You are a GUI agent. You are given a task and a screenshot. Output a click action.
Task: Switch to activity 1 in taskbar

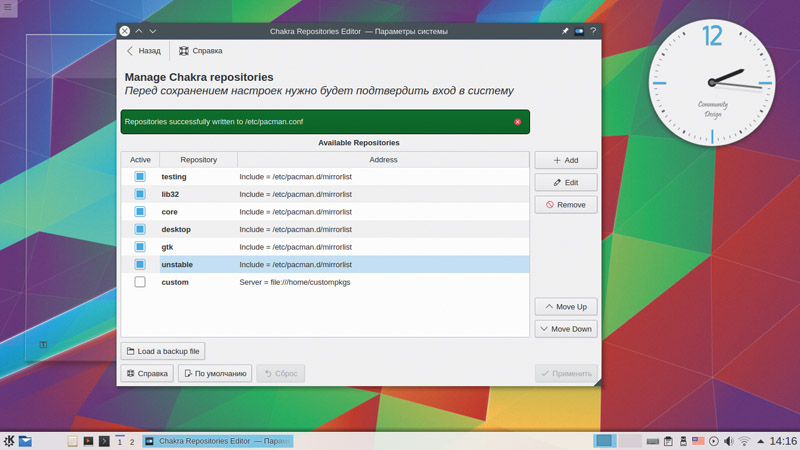120,441
